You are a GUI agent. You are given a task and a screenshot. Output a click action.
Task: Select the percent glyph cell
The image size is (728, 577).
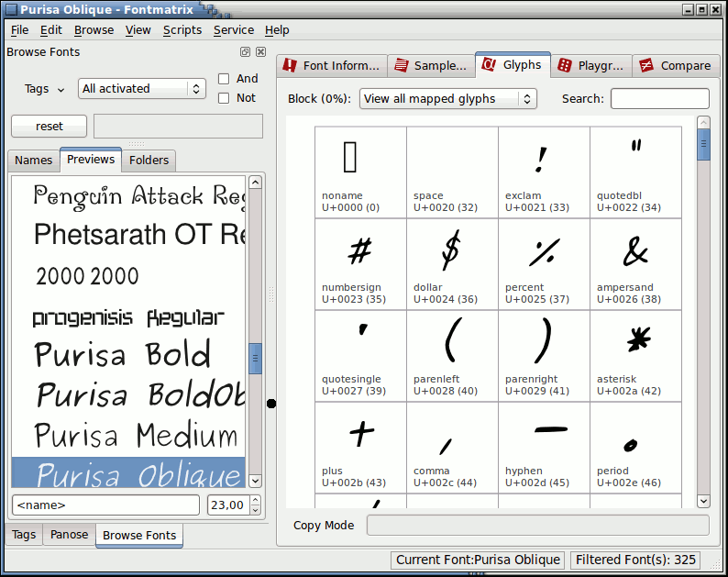point(544,264)
